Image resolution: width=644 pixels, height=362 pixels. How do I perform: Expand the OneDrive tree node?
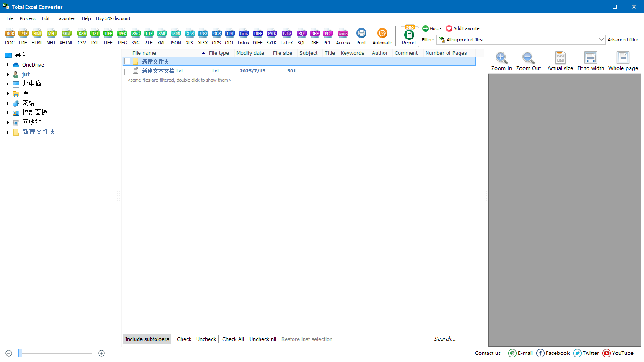tap(8, 65)
